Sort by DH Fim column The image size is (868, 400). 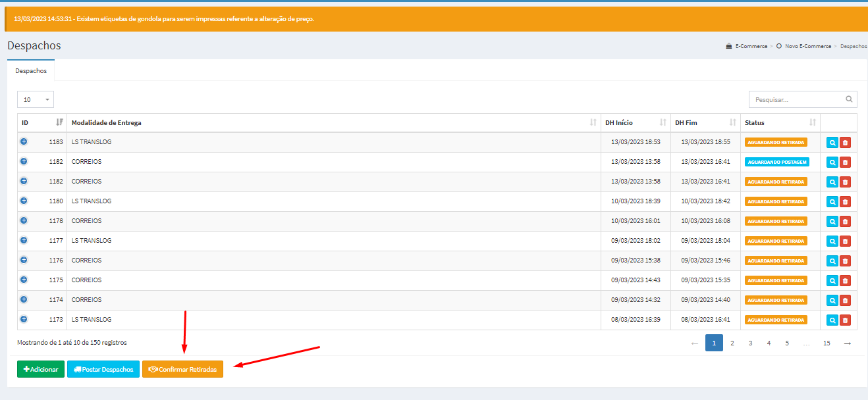[x=706, y=123]
